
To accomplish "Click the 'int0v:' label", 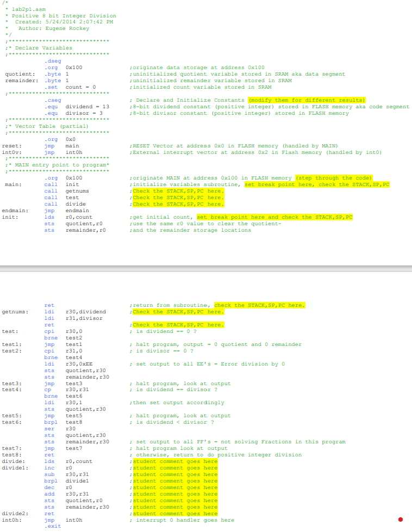I will pyautogui.click(x=11, y=152).
